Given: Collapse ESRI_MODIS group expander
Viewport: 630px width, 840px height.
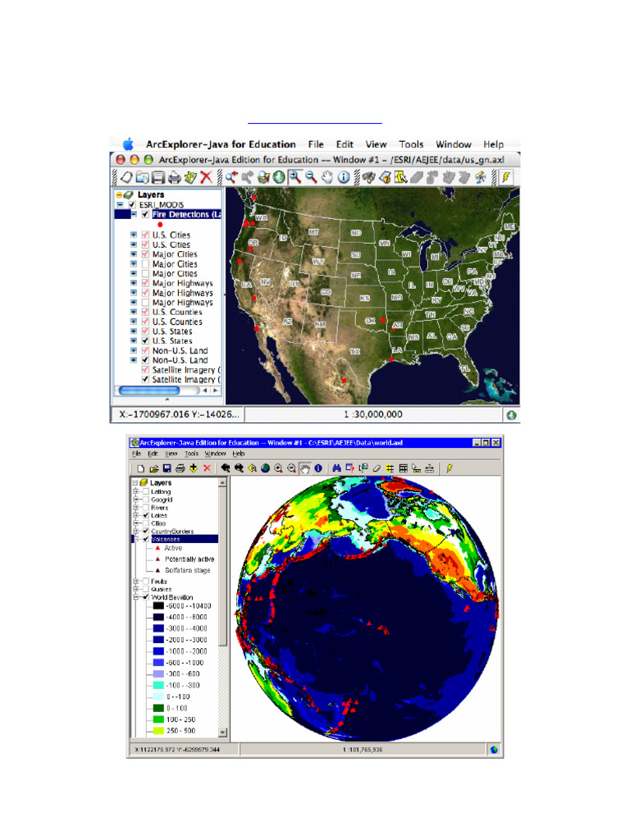Looking at the screenshot, I should (120, 204).
